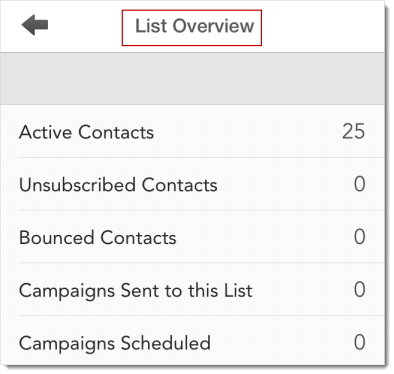Open the Unsubscribed Contacts row
Image resolution: width=394 pixels, height=374 pixels.
click(x=192, y=184)
